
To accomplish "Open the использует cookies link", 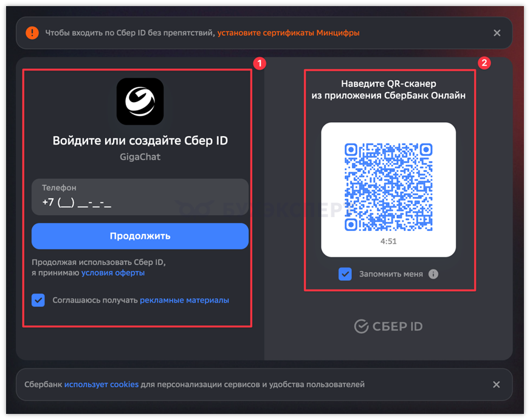I will click(x=102, y=385).
